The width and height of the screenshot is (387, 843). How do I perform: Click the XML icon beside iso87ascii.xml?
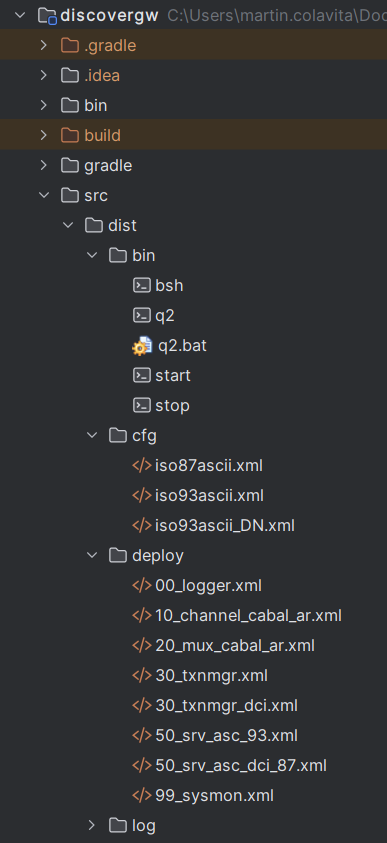pos(142,466)
